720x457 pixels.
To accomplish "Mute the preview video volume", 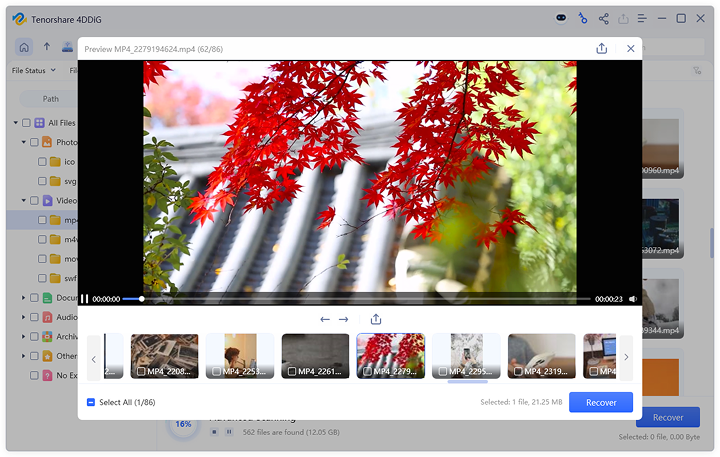I will pyautogui.click(x=633, y=299).
